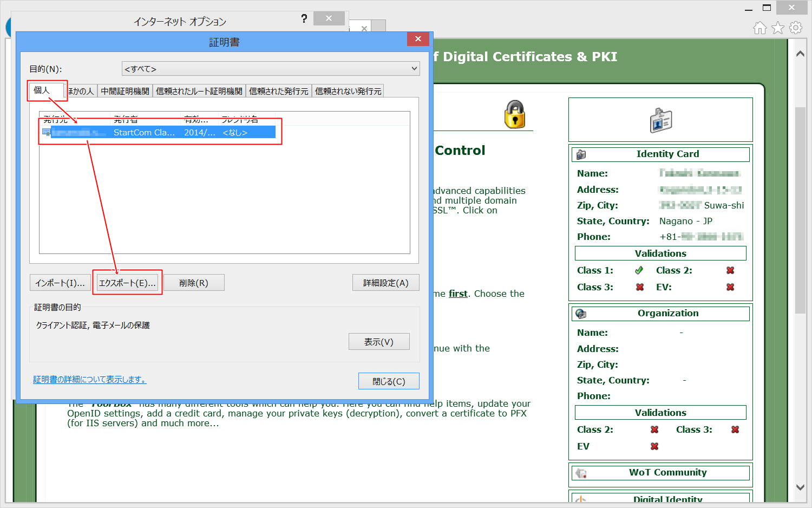812x508 pixels.
Task: Click the ID badge icon above Identity Card
Action: 660,120
